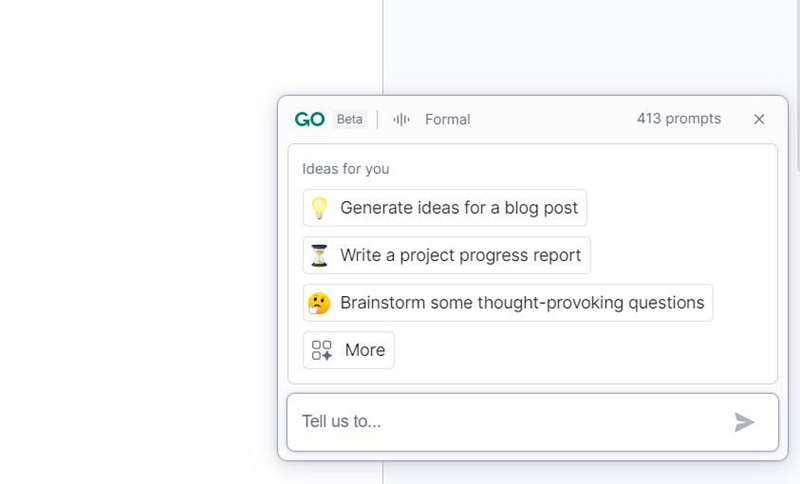Click the Beta badge next to GO

(349, 119)
